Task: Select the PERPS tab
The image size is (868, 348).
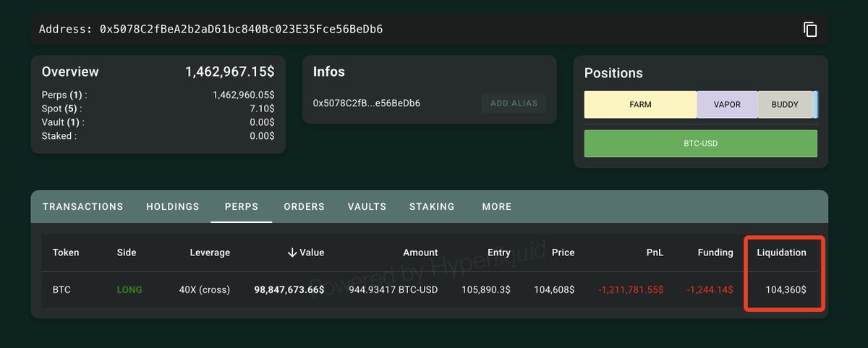Action: 242,207
